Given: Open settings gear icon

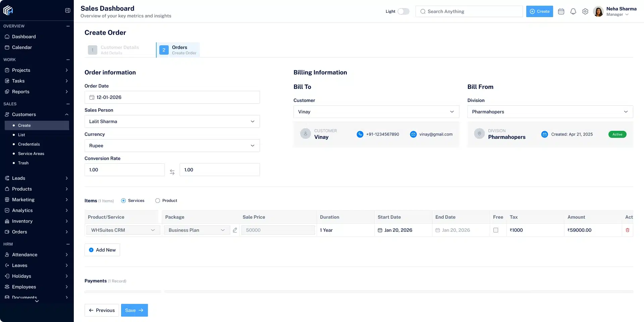Looking at the screenshot, I should pos(585,11).
